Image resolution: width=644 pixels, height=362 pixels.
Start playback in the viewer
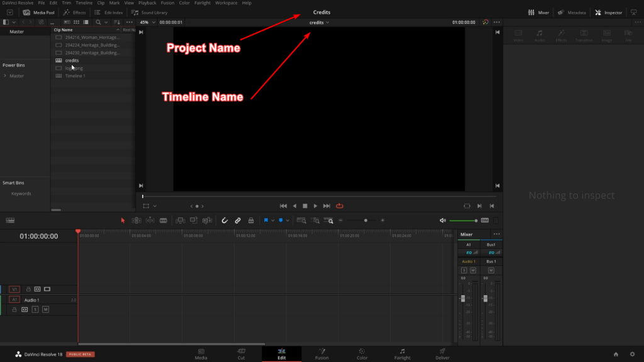tap(315, 206)
